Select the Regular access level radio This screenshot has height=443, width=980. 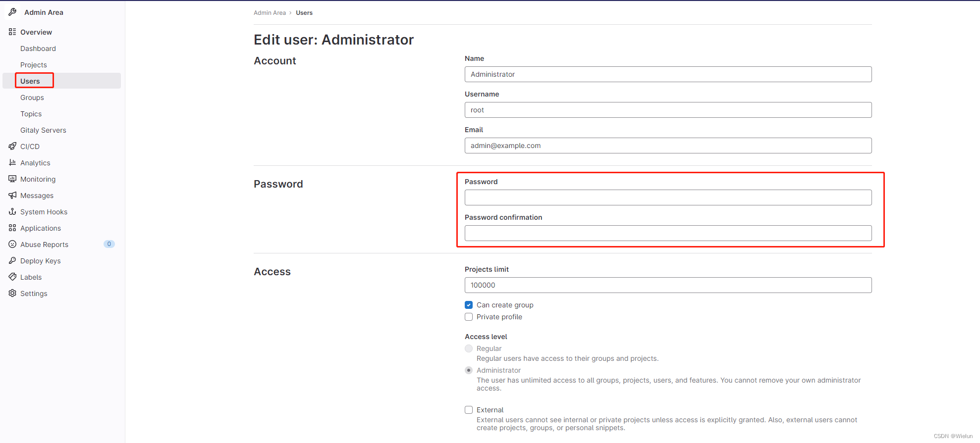point(469,348)
